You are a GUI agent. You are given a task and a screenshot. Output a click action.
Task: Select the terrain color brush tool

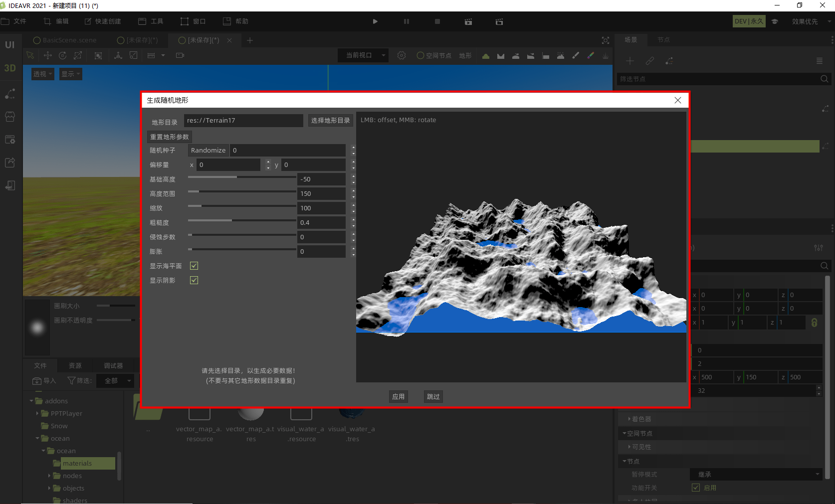(x=591, y=55)
